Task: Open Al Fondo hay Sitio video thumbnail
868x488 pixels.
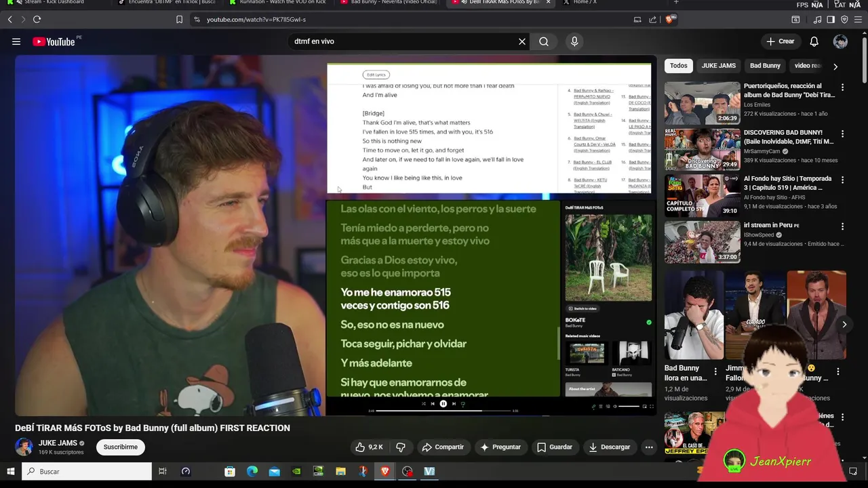Action: tap(702, 196)
